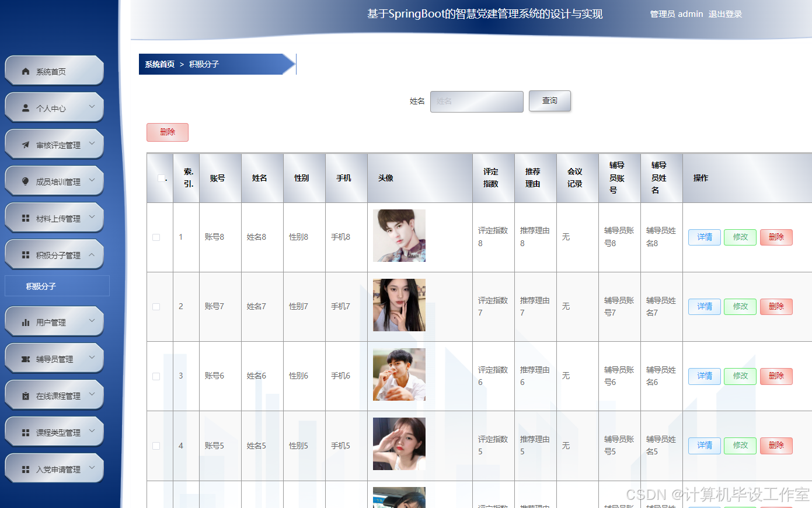
Task: Open 辅导员管理 in the sidebar
Action: click(x=54, y=359)
